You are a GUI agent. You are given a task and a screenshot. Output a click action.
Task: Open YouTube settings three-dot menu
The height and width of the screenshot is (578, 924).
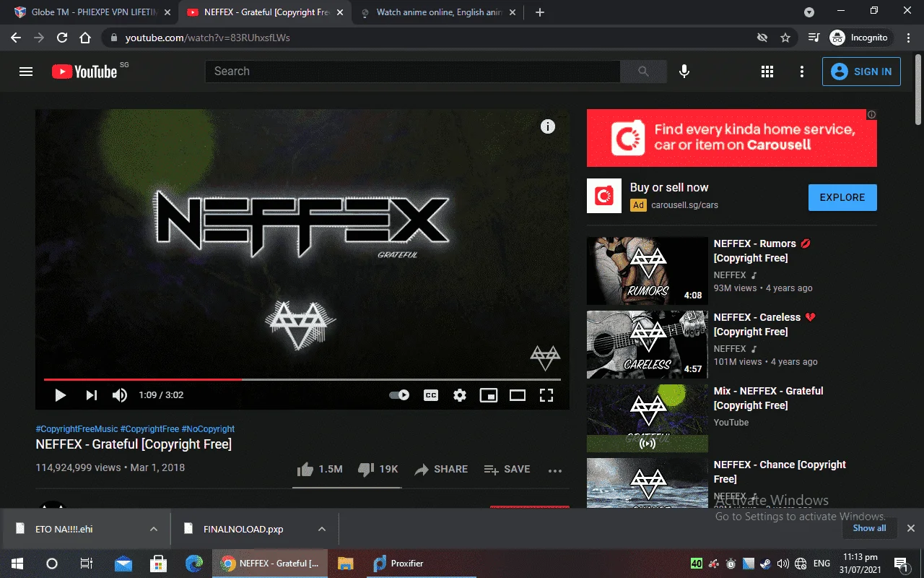pyautogui.click(x=802, y=72)
